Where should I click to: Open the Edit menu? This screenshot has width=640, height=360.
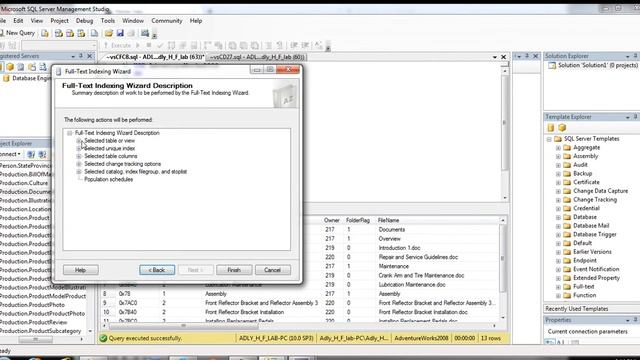18,20
